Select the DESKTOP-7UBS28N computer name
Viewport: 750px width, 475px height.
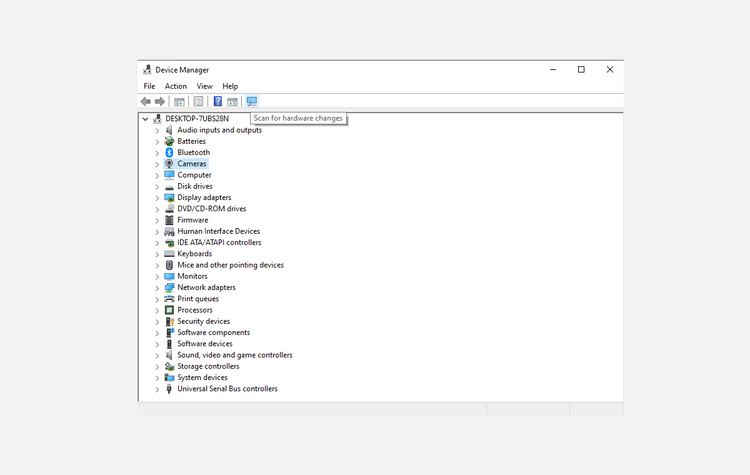(197, 119)
